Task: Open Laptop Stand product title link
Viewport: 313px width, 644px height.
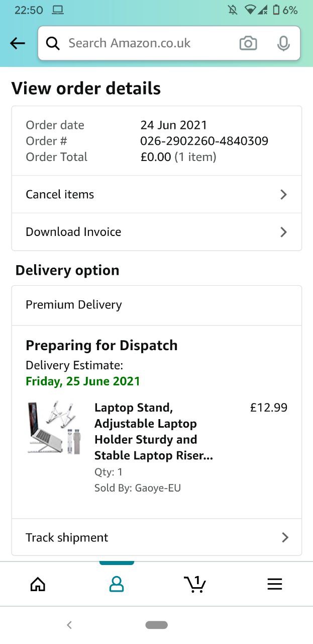Action: [154, 432]
